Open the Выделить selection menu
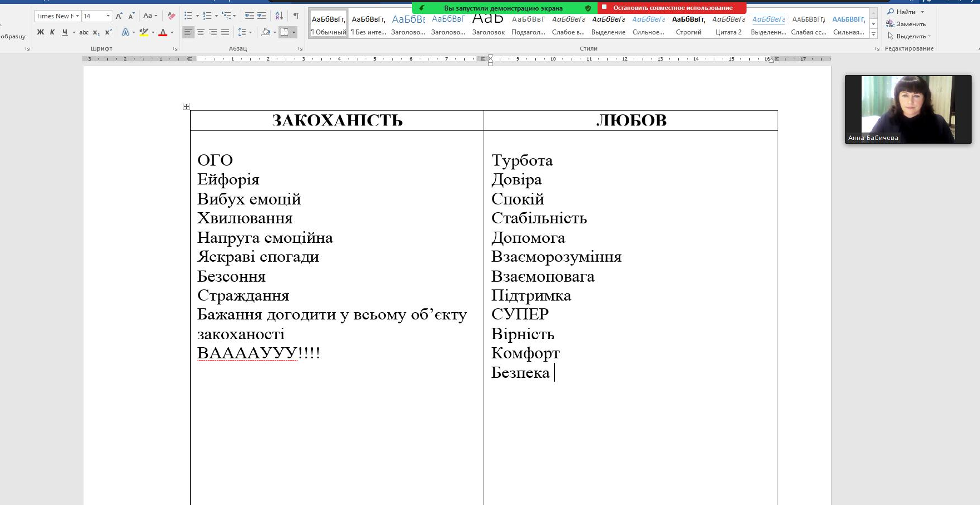Image resolution: width=980 pixels, height=505 pixels. coord(908,36)
